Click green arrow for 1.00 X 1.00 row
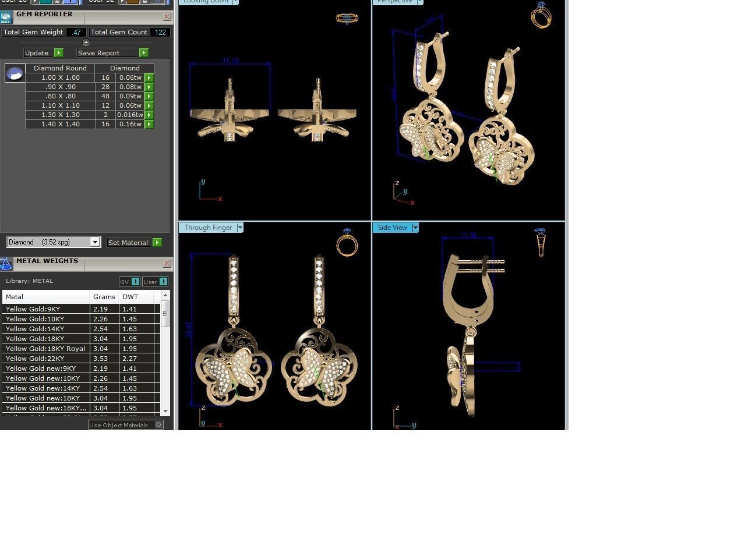 (x=149, y=77)
